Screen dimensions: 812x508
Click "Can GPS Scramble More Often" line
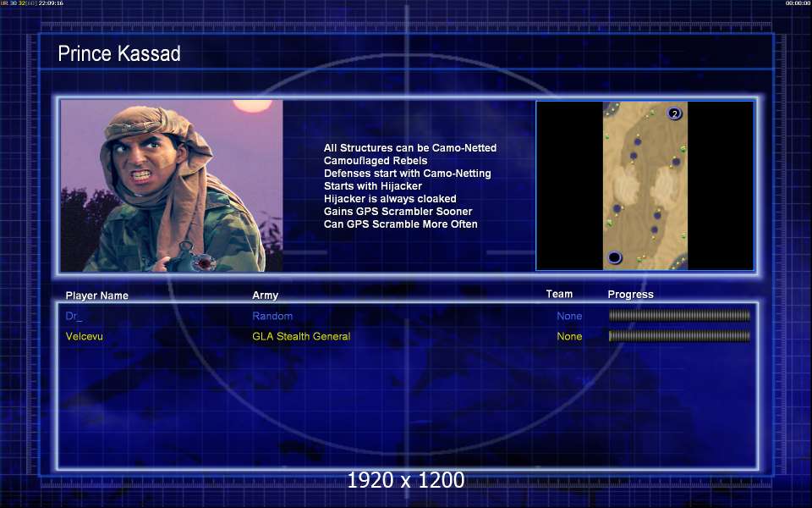401,224
